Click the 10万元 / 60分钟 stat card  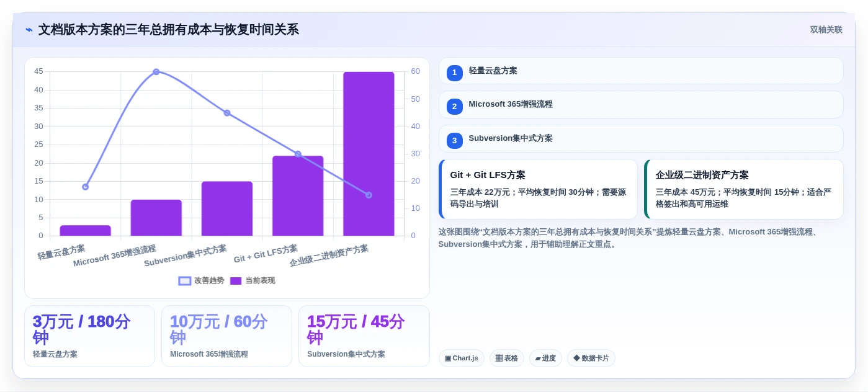point(226,336)
